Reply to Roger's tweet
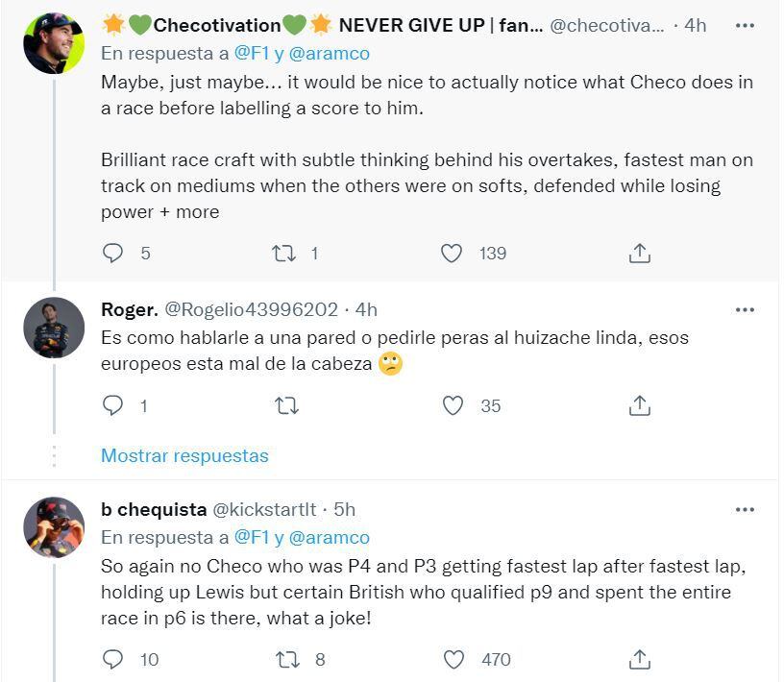 113,405
